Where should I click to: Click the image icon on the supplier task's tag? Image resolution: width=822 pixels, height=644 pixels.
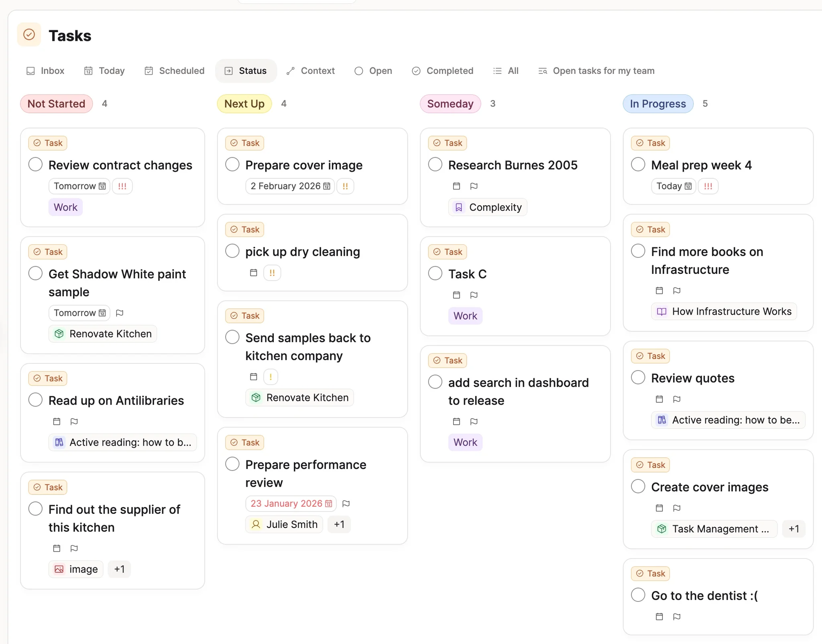click(x=59, y=569)
